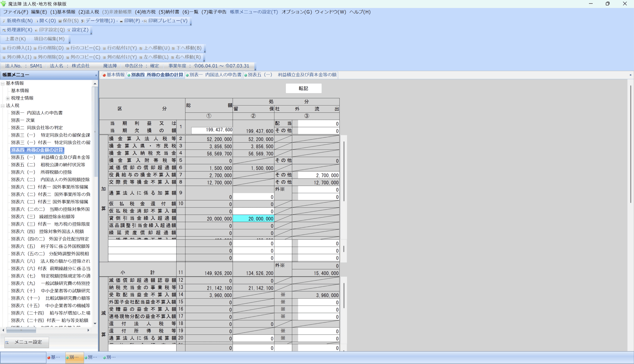
Task: Click 左へ移動(L) toolbar item
Action: [154, 57]
